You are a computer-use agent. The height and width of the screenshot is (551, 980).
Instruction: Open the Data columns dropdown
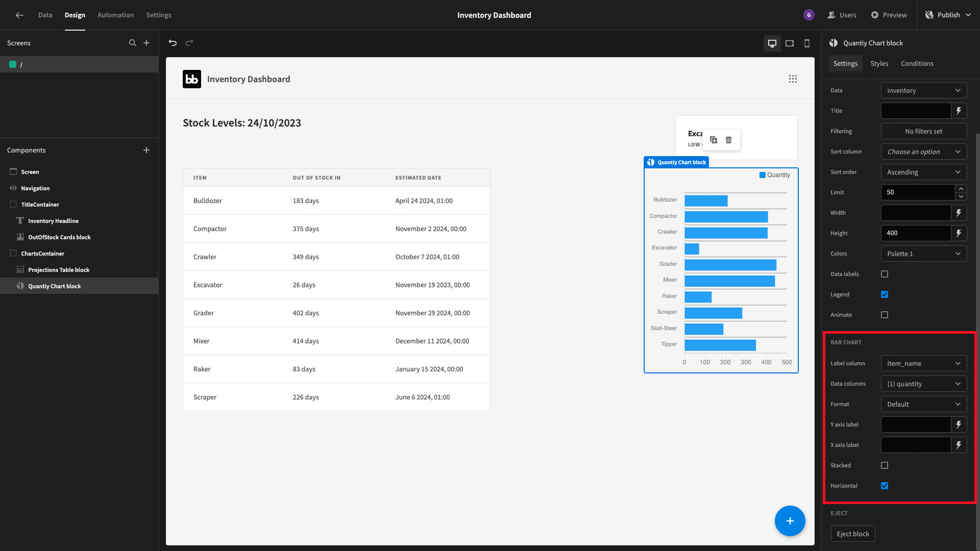[x=924, y=384]
